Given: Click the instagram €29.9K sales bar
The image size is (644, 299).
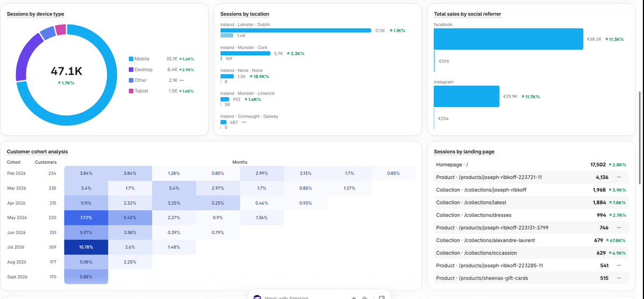Looking at the screenshot, I should tap(466, 97).
